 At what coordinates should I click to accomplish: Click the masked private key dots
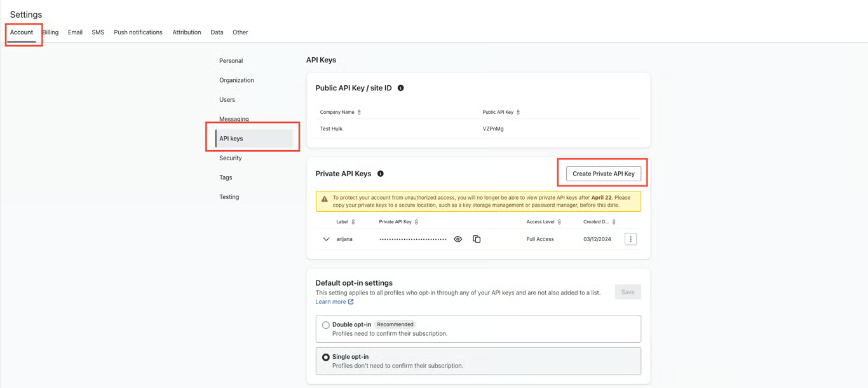[413, 239]
